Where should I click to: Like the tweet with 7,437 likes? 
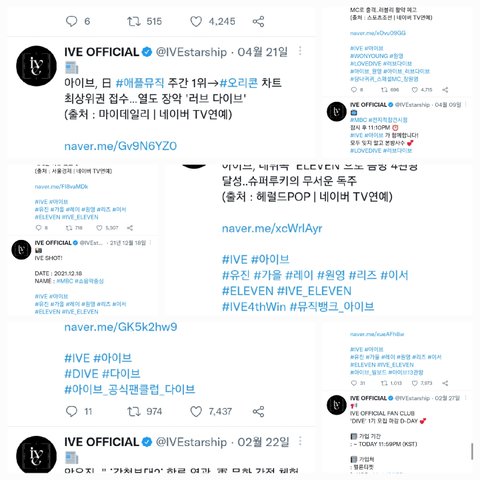[x=196, y=412]
